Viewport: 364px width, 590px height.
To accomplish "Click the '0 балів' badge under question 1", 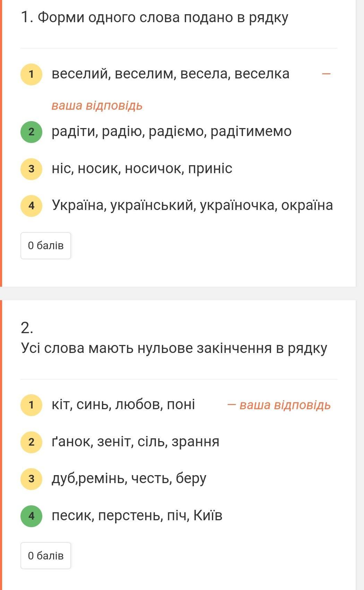I will point(46,246).
